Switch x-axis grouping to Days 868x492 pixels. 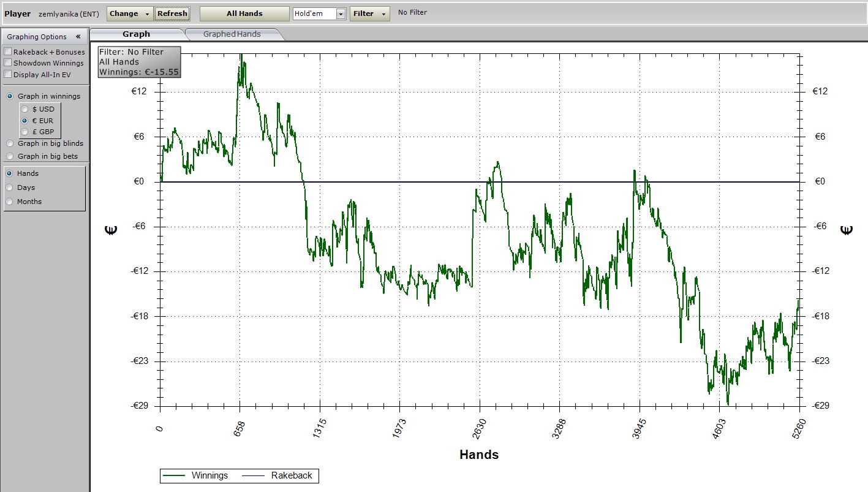[x=10, y=187]
